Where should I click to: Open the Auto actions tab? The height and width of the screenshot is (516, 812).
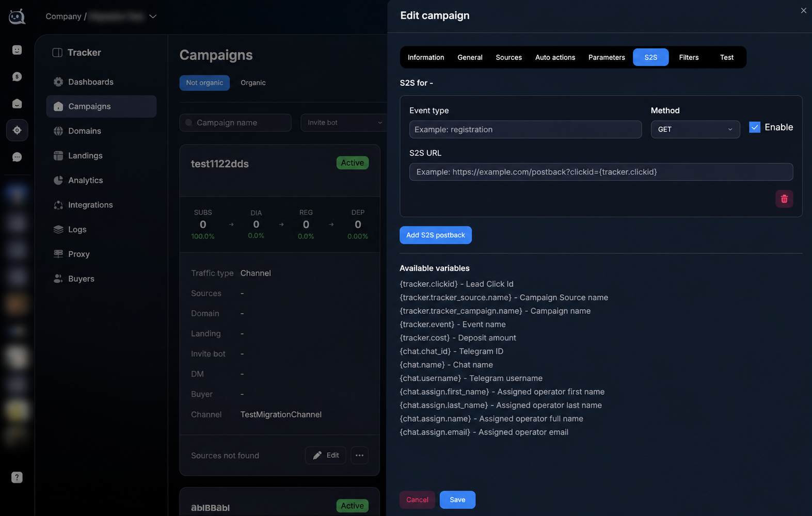click(555, 57)
